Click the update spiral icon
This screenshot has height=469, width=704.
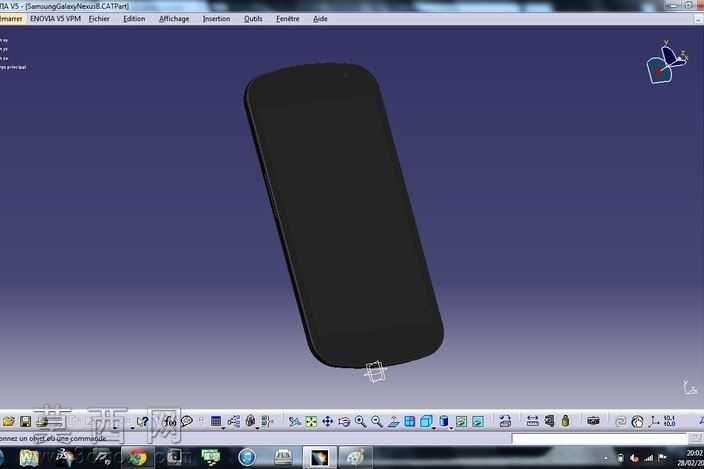pos(620,421)
